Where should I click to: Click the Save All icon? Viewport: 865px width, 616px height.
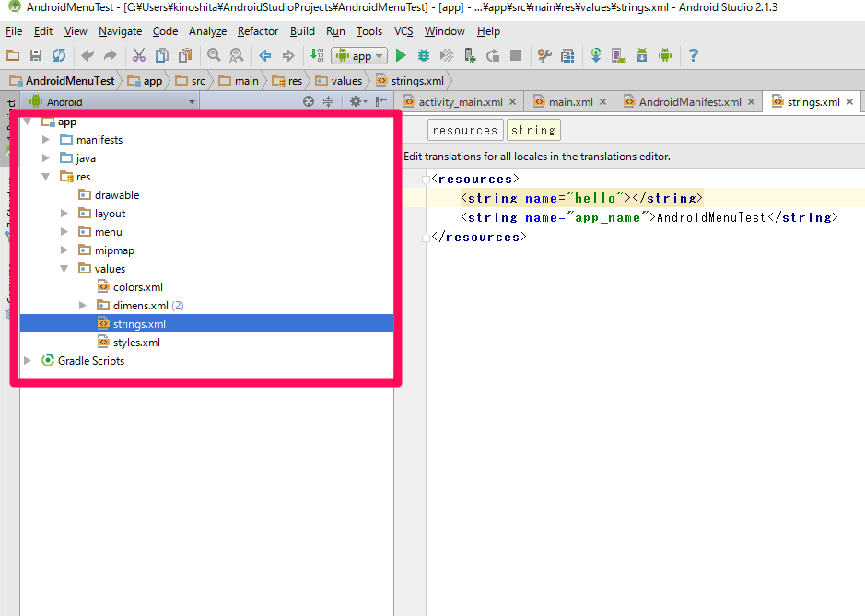35,55
